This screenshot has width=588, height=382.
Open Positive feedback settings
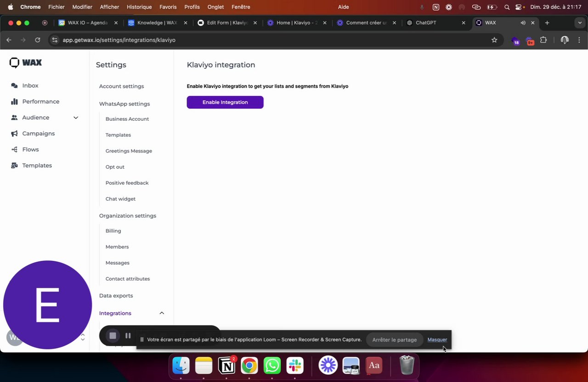[x=127, y=183]
